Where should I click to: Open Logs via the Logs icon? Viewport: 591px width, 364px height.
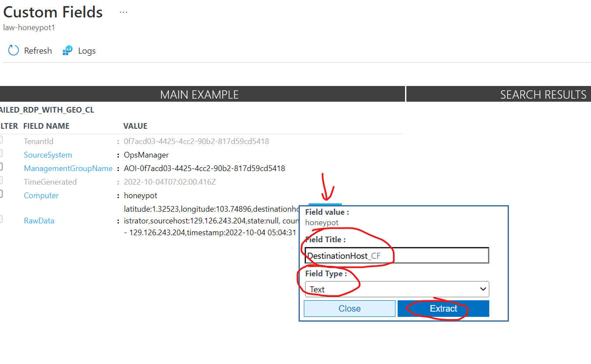(x=67, y=50)
